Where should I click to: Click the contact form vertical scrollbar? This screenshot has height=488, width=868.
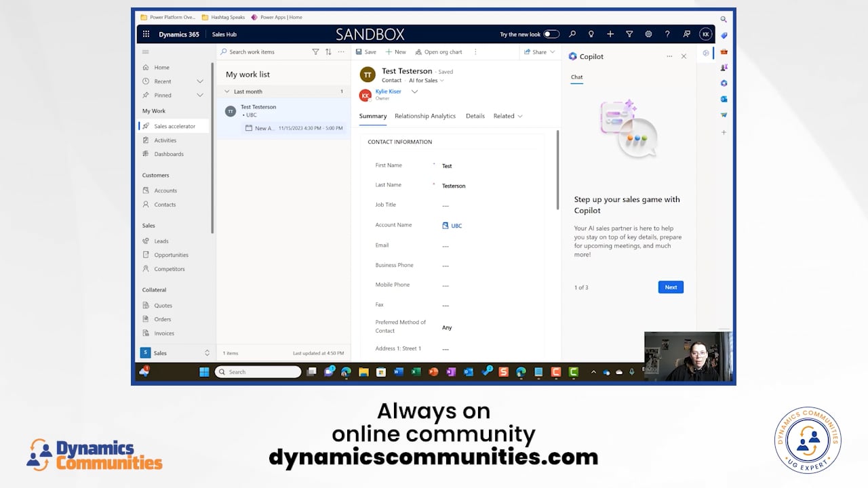tap(557, 169)
